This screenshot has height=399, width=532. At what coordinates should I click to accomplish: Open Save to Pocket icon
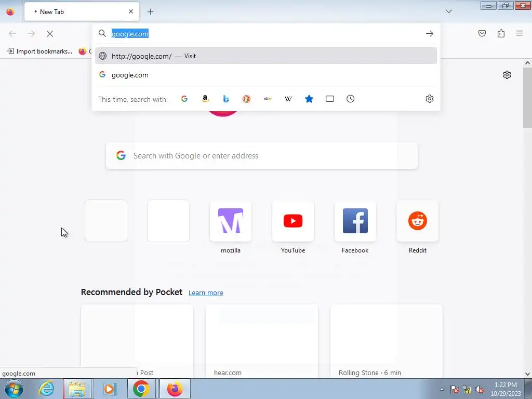point(482,33)
